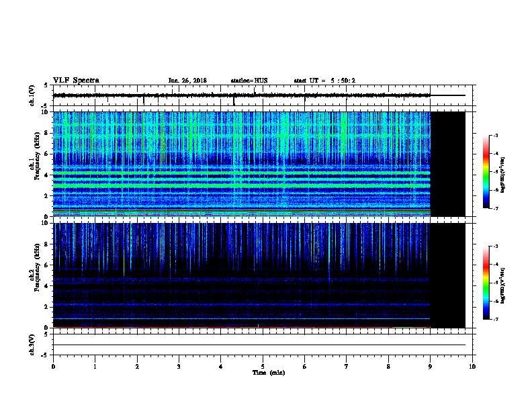Click the -3 label on ch.1 color scale
The width and height of the screenshot is (532, 411).
[496, 136]
